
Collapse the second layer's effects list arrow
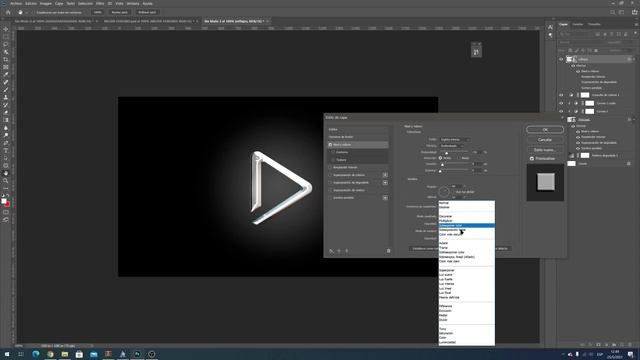[633, 120]
